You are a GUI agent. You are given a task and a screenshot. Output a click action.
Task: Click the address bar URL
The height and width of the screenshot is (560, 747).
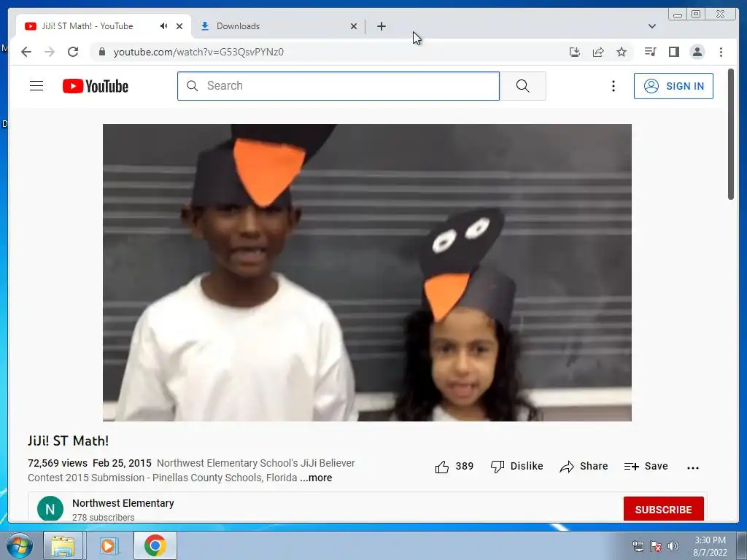pyautogui.click(x=198, y=52)
